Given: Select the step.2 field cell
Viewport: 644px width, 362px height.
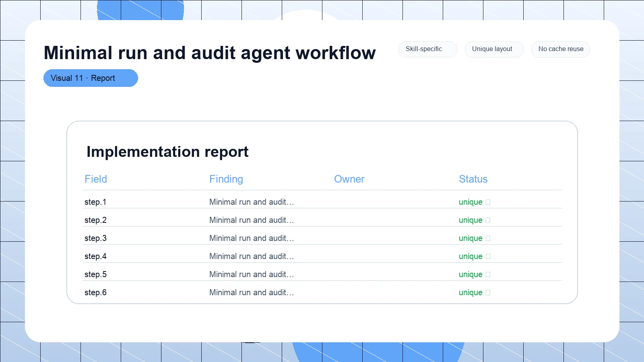Looking at the screenshot, I should click(x=95, y=220).
